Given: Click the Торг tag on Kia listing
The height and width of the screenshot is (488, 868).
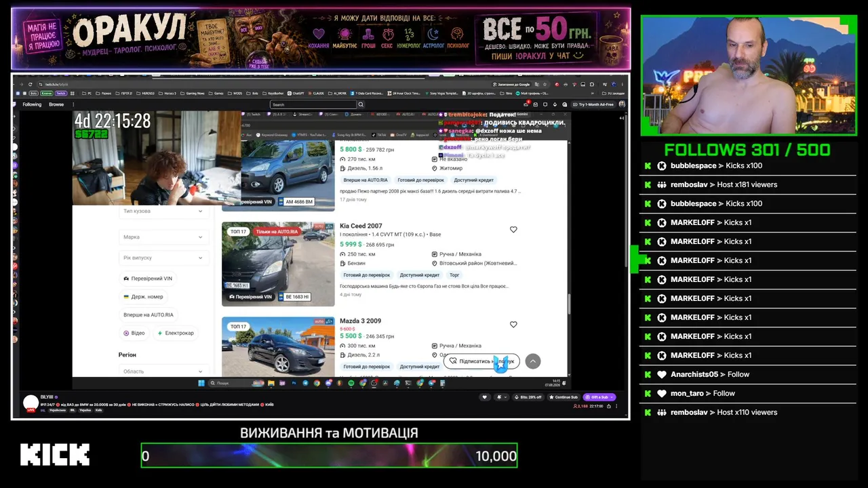Looking at the screenshot, I should 454,275.
